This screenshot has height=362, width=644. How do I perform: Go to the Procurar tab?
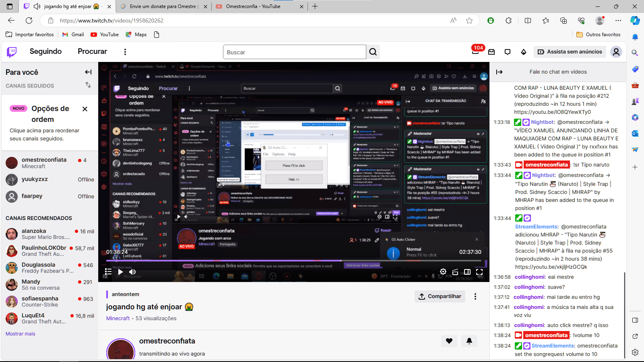[92, 51]
